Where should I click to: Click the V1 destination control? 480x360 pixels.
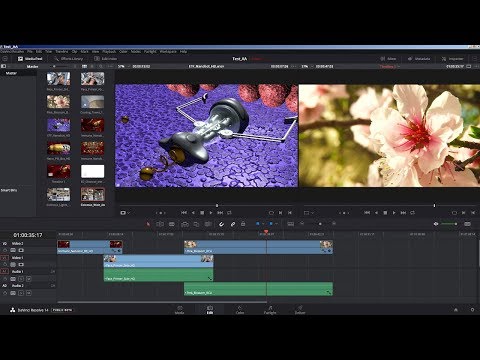click(5, 258)
